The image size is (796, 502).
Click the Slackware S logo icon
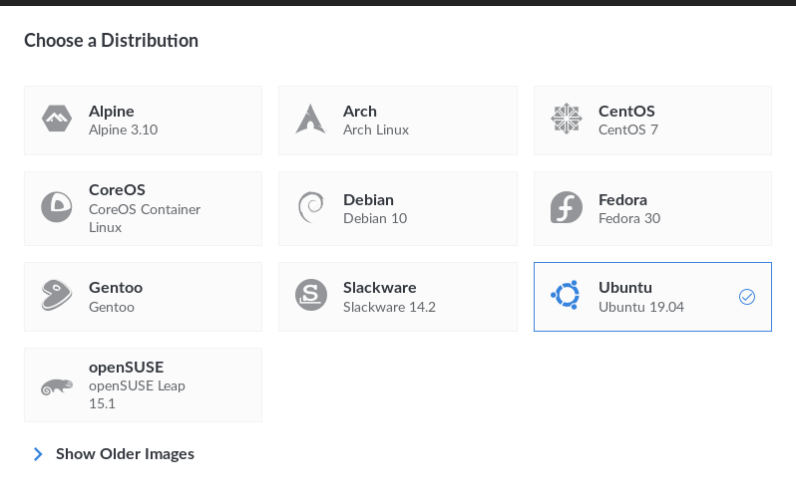[311, 295]
